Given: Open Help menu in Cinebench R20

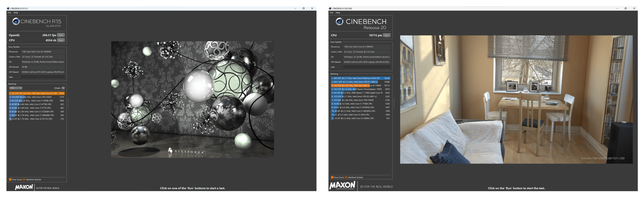Looking at the screenshot, I should point(338,12).
